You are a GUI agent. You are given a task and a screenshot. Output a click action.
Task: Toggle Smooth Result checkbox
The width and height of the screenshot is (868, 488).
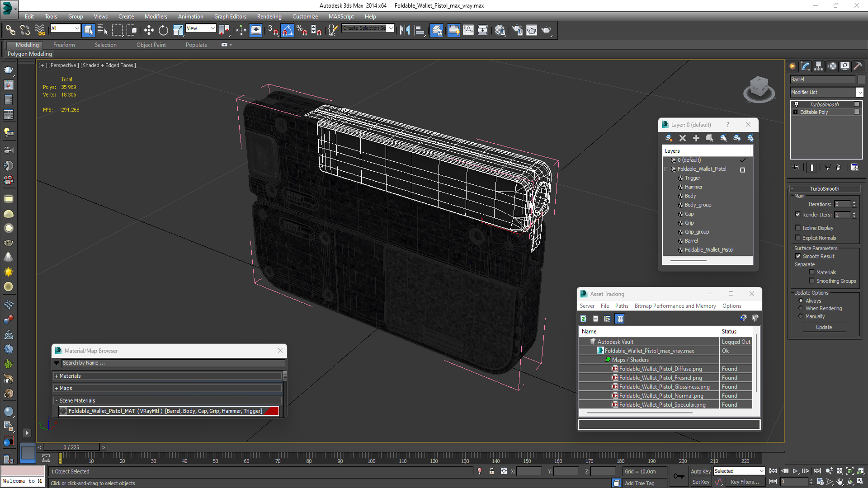click(798, 256)
